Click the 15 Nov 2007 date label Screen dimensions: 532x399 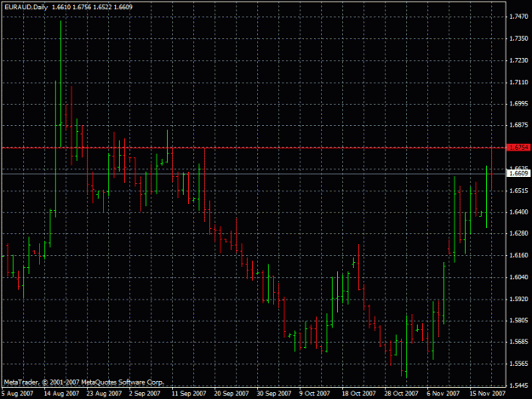pyautogui.click(x=487, y=393)
